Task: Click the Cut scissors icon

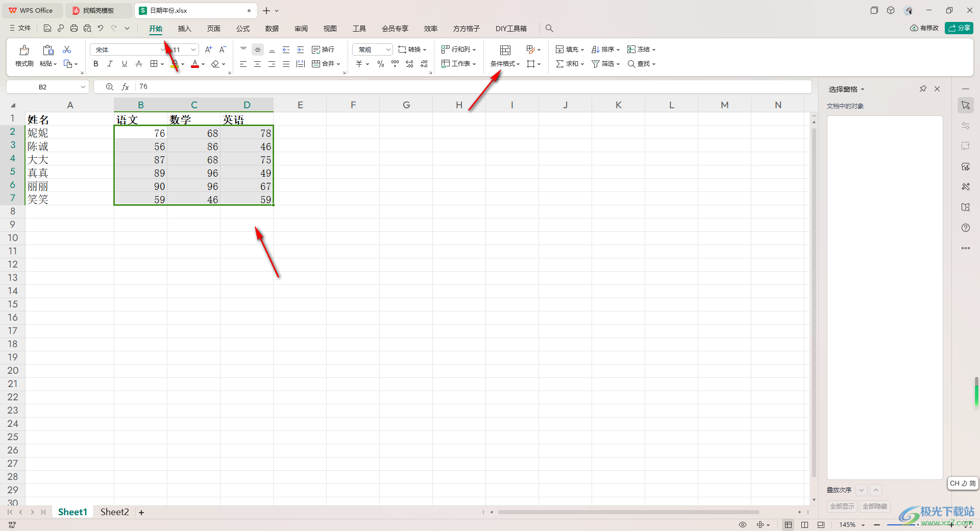Action: coord(67,50)
